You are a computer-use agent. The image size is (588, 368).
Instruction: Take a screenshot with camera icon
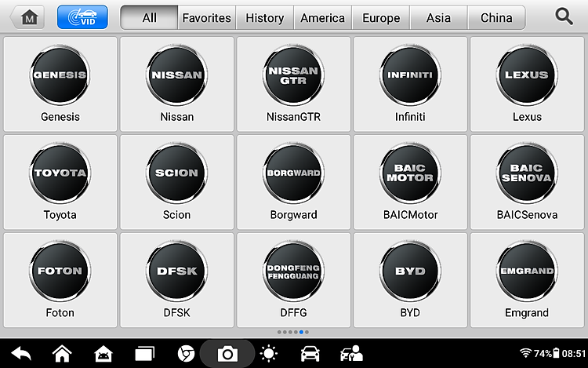point(227,354)
